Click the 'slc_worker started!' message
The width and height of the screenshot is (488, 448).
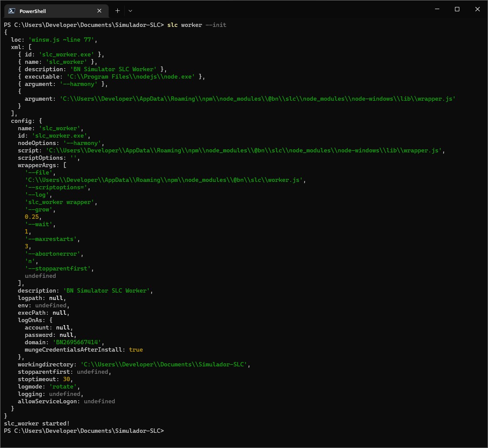click(36, 423)
